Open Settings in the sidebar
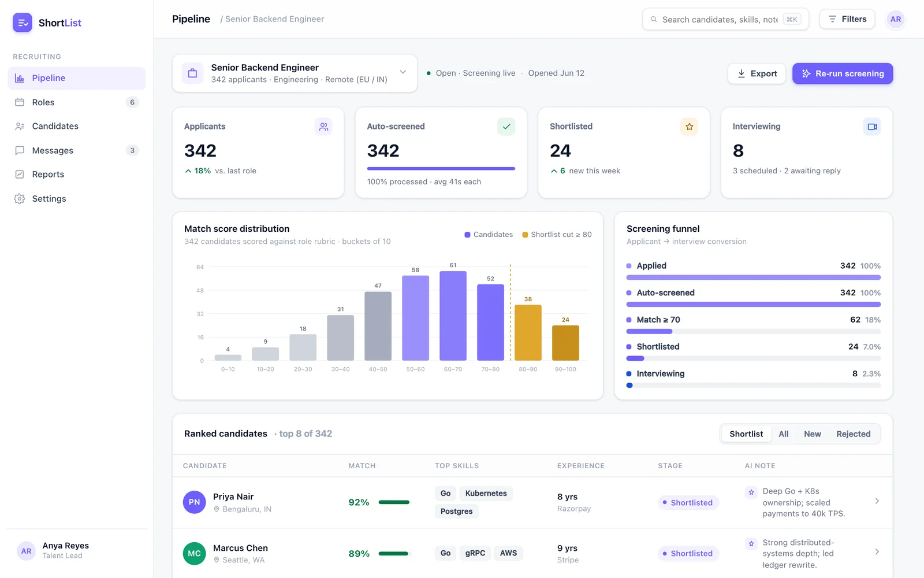This screenshot has width=924, height=578. coord(77,199)
